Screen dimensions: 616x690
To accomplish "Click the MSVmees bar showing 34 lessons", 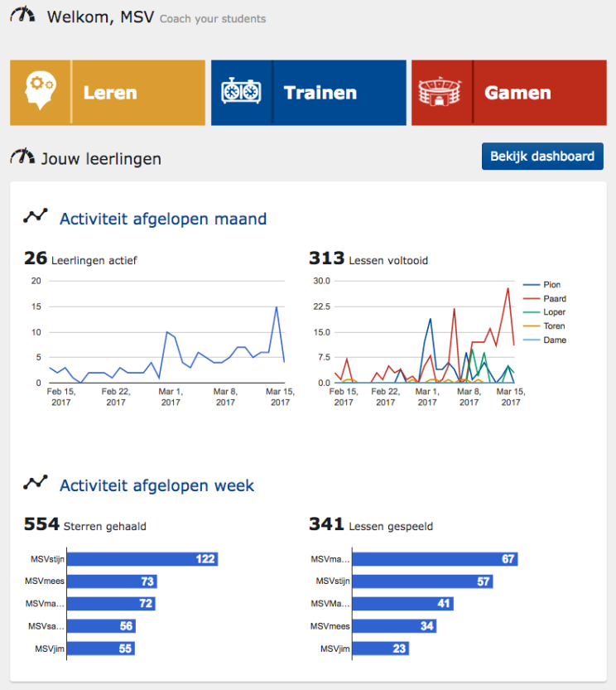I will [395, 625].
